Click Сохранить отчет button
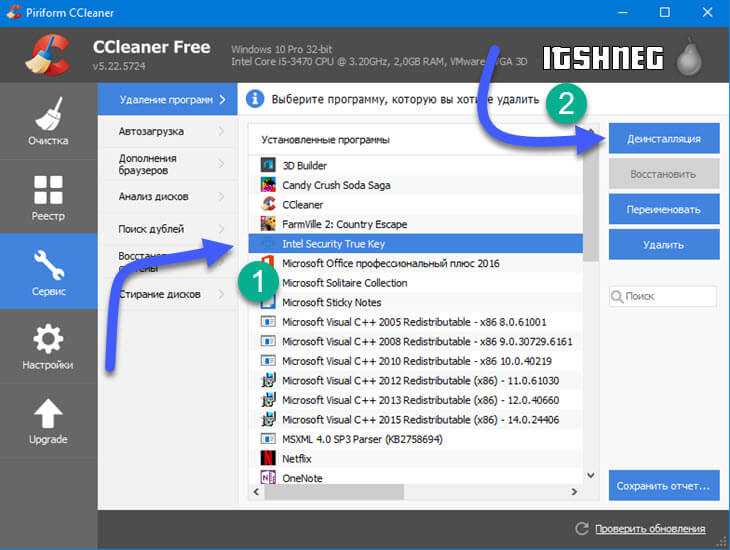 tap(664, 485)
